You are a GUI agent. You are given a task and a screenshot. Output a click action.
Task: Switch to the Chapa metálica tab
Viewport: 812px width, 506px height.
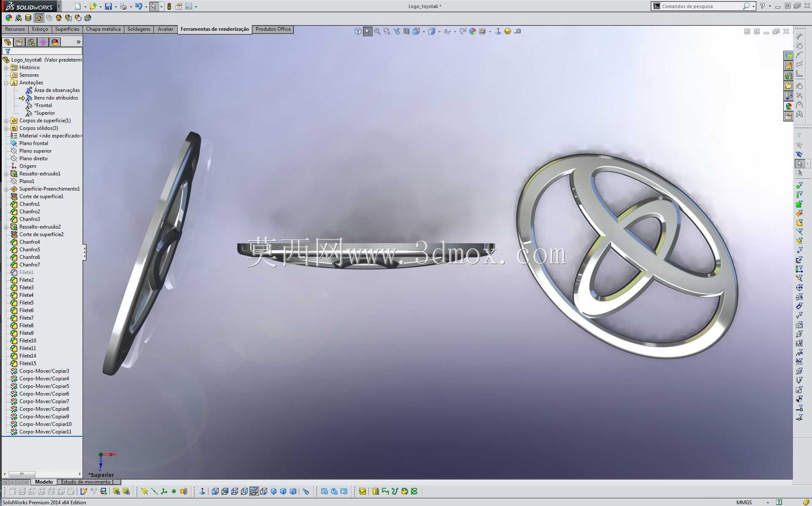pyautogui.click(x=103, y=29)
